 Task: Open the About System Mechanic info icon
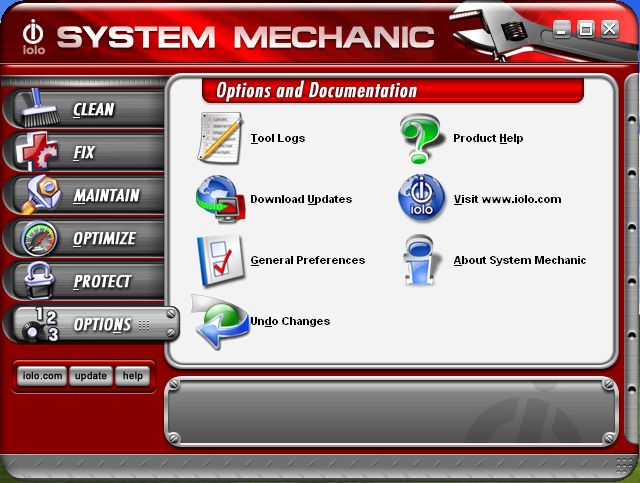point(422,260)
